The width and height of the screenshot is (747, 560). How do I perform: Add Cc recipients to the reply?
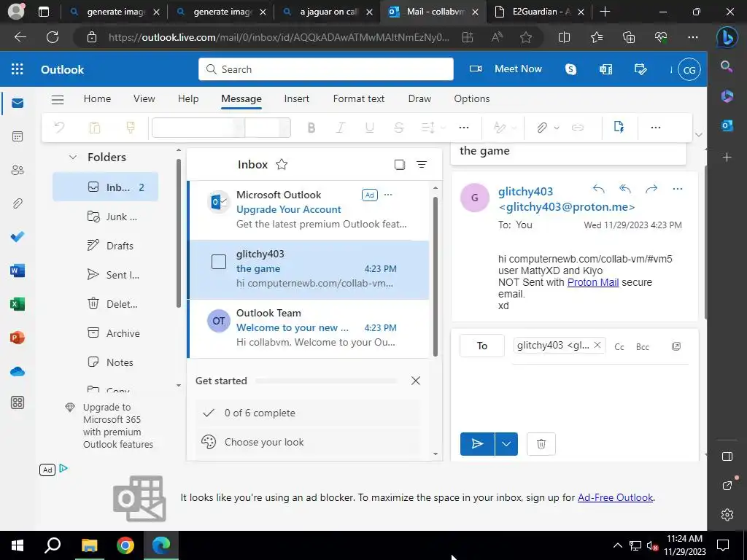tap(619, 346)
